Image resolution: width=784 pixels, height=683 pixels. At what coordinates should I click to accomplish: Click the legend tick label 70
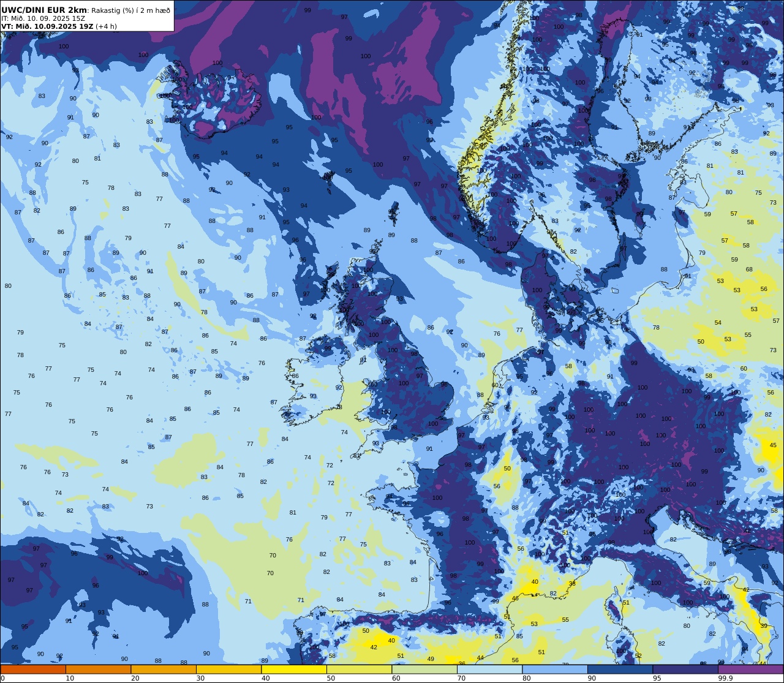(x=461, y=678)
